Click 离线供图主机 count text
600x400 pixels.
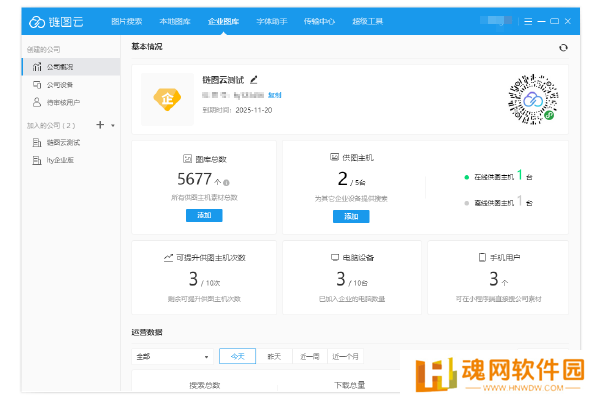pos(503,202)
